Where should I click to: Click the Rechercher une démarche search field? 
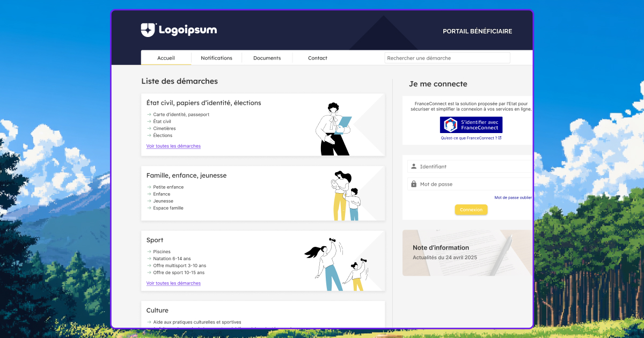click(447, 57)
